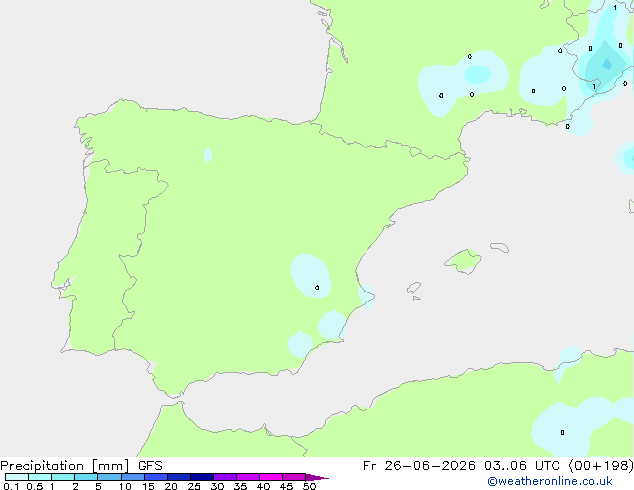Pick legend swatch between 35 and 40
The image size is (634, 490).
tap(248, 477)
